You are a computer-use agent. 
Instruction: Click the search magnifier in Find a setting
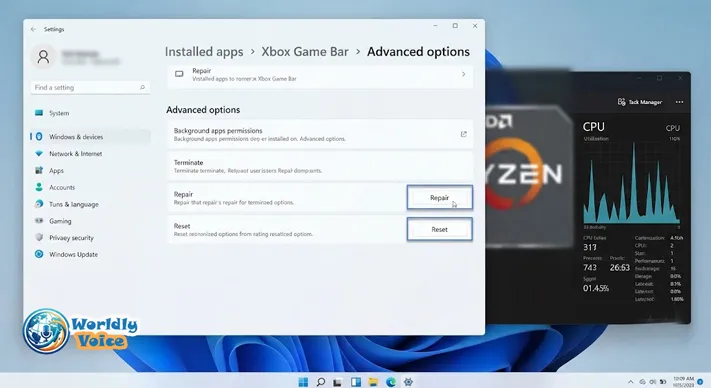point(142,87)
